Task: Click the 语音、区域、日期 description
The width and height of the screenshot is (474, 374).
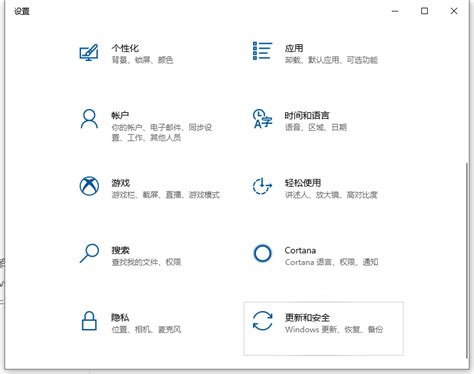Action: 316,127
